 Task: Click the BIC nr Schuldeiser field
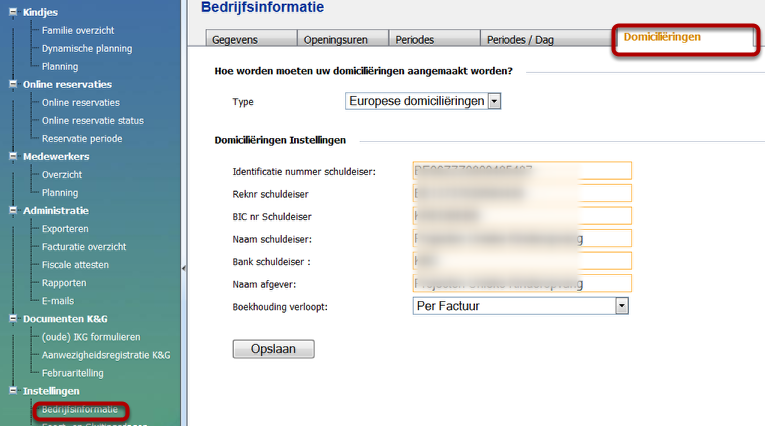click(521, 214)
